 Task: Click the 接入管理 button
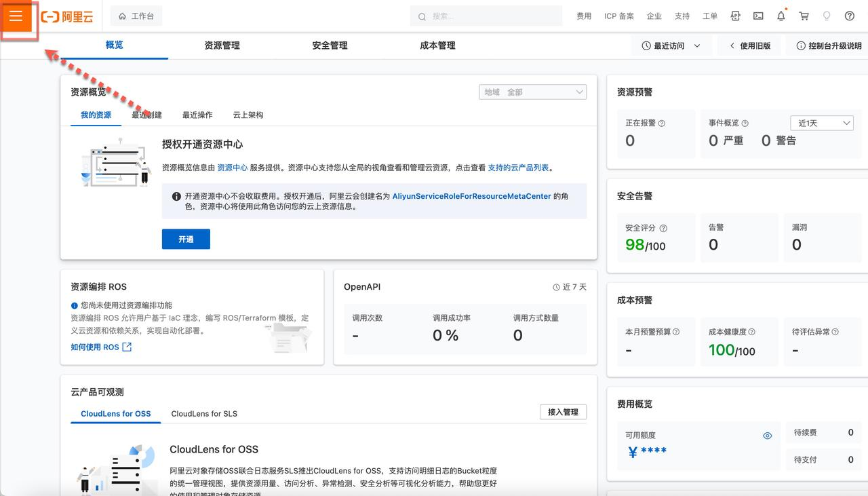pos(564,412)
